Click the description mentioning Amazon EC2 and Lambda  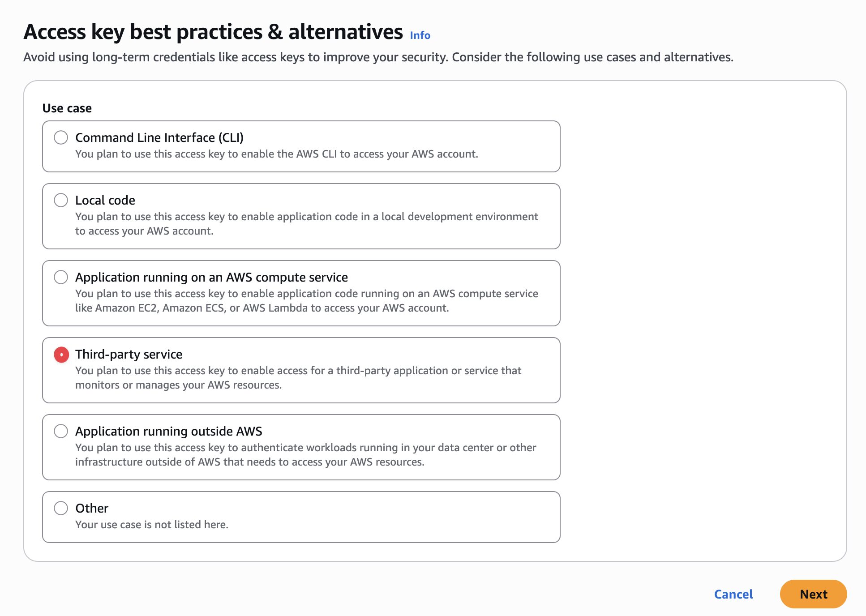pos(307,301)
